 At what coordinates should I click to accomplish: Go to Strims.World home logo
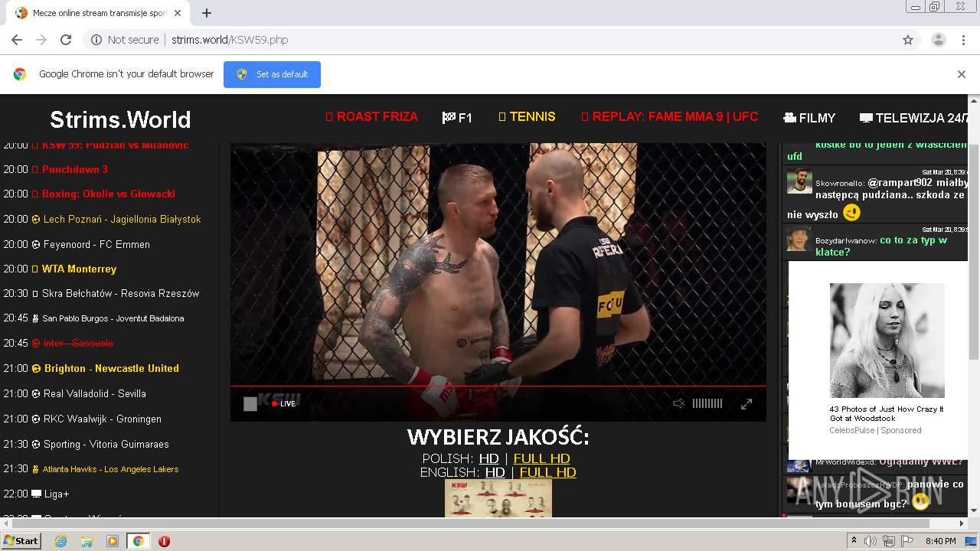click(120, 119)
